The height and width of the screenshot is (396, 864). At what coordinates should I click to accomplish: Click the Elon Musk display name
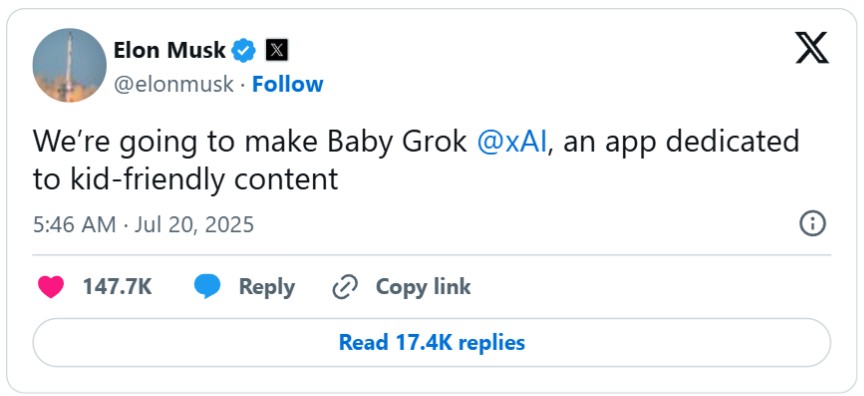click(169, 51)
